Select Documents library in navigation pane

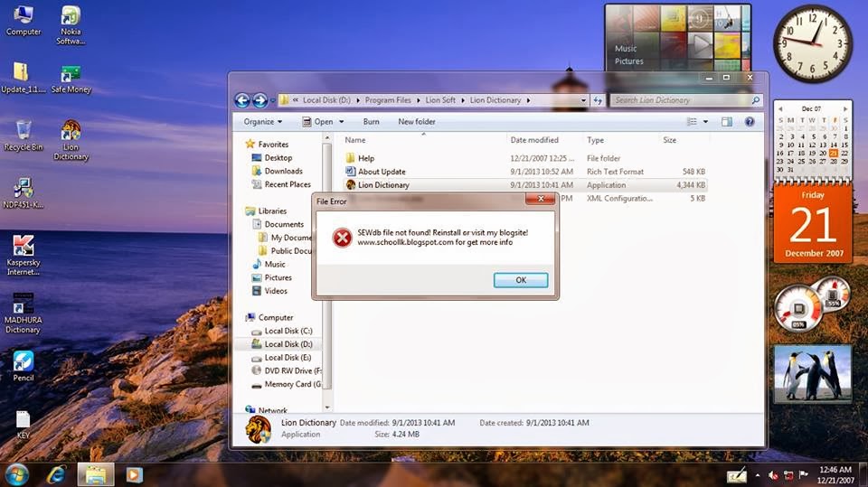tap(284, 224)
